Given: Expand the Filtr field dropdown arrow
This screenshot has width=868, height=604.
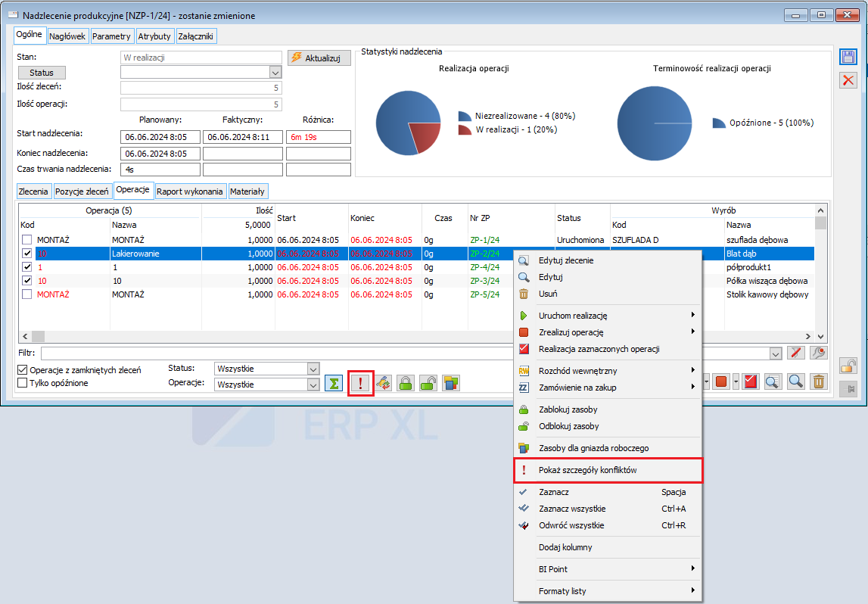Looking at the screenshot, I should [776, 353].
